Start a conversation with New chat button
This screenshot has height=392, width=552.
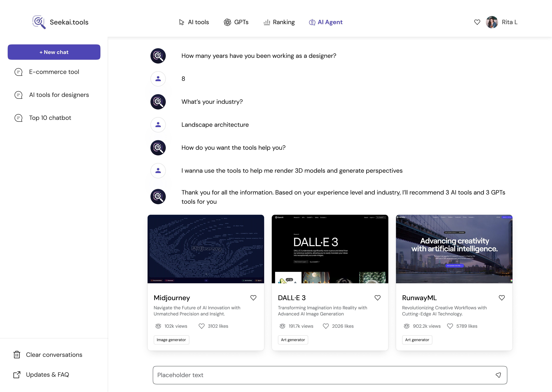(x=54, y=52)
